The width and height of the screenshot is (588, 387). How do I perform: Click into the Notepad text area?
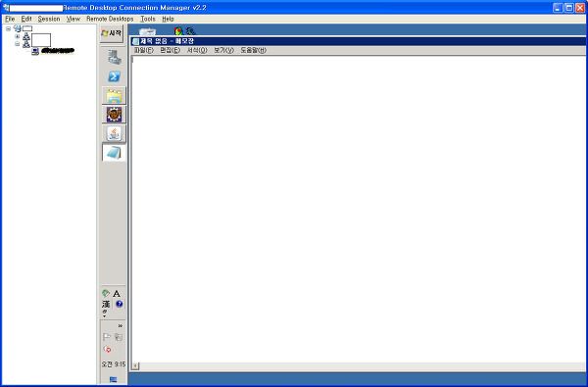coord(358,209)
